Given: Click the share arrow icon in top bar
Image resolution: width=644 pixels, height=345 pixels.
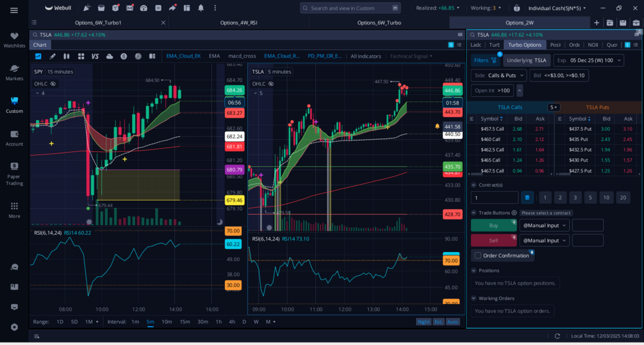Looking at the screenshot, I should (172, 8).
